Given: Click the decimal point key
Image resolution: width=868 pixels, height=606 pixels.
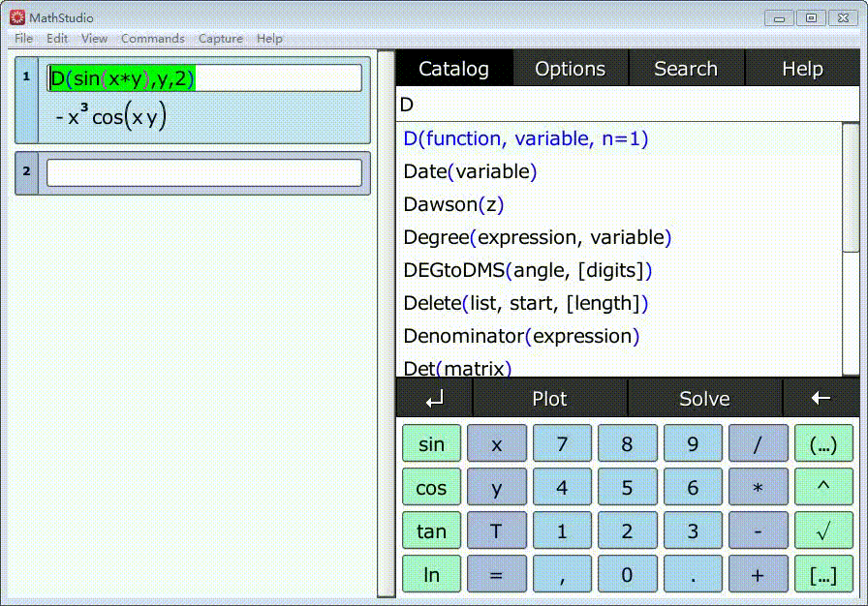Looking at the screenshot, I should (x=693, y=574).
